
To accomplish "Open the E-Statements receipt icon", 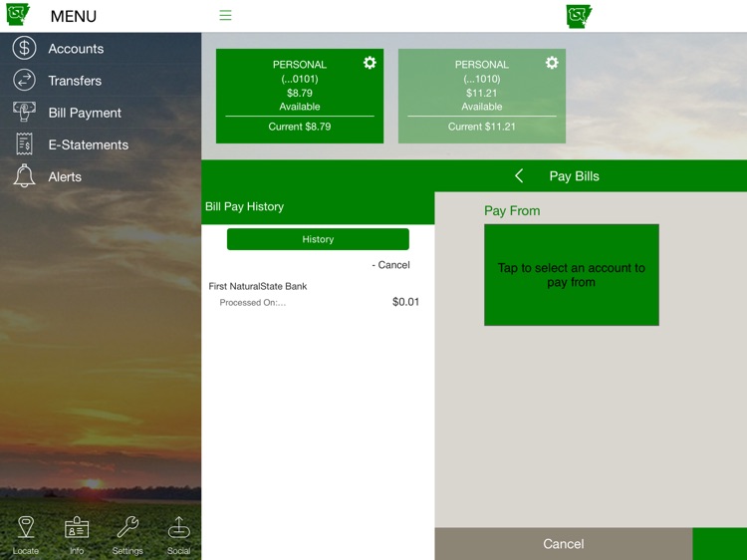I will (24, 143).
